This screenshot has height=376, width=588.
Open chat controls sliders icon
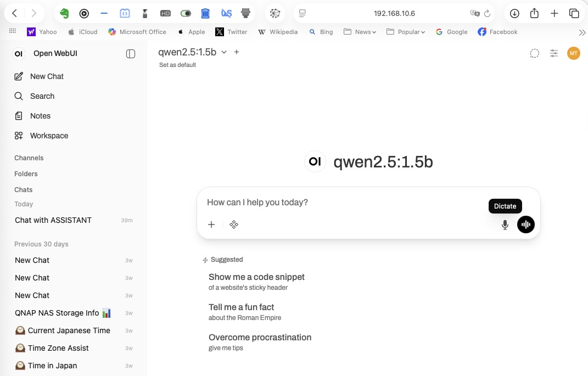[x=554, y=53]
